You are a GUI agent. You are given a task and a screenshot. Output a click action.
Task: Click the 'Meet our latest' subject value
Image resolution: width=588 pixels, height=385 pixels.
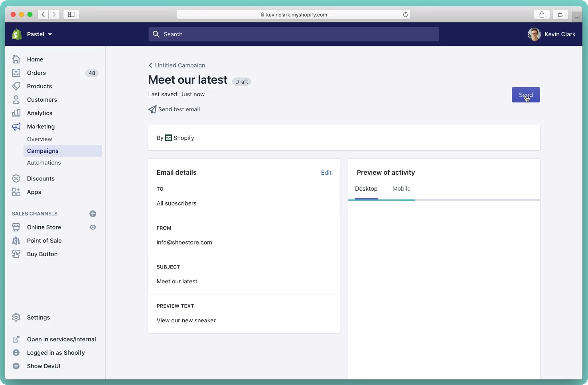point(177,281)
